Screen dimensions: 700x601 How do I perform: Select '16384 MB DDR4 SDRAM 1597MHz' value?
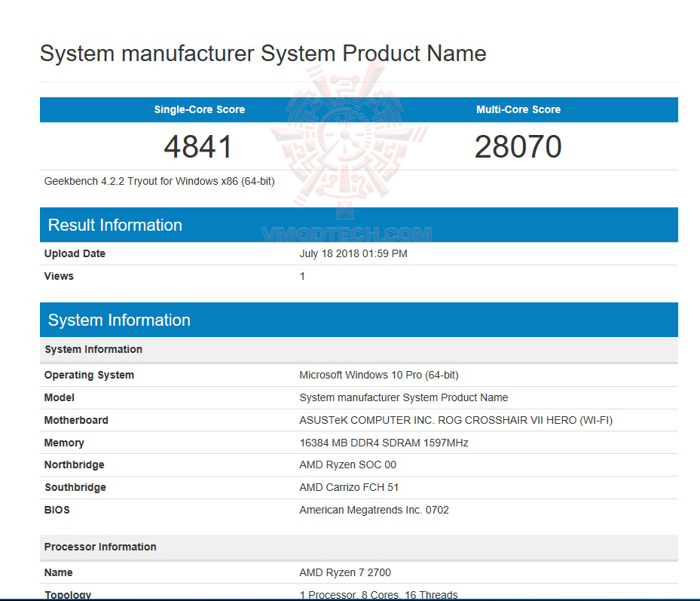[x=384, y=443]
